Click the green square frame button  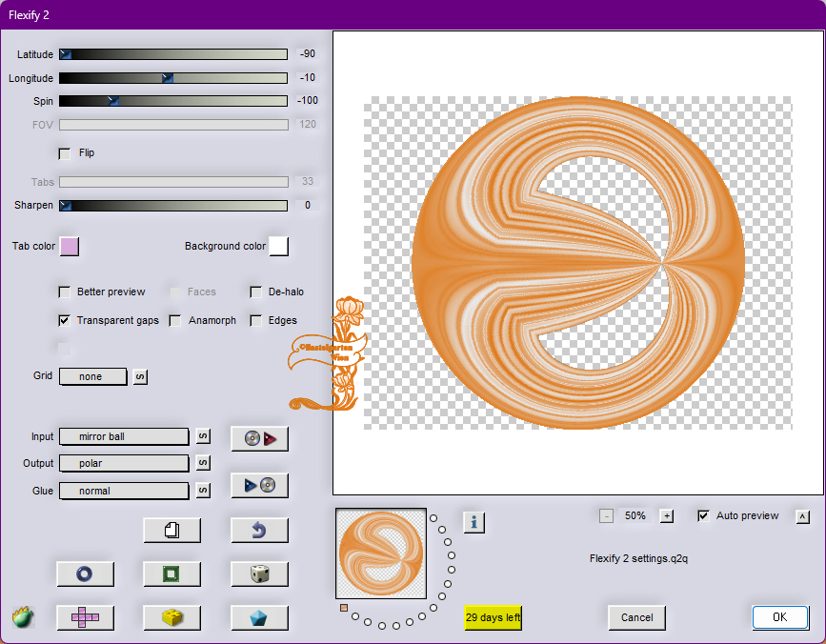pos(171,574)
